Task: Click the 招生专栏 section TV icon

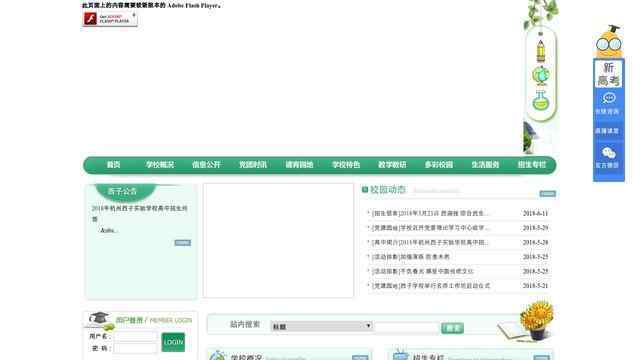Action: [x=400, y=354]
